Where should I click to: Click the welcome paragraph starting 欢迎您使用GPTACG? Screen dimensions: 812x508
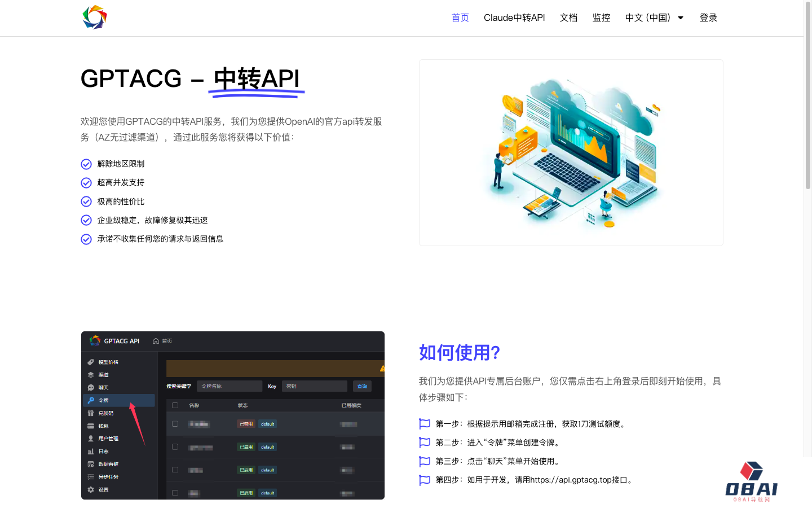[x=232, y=129]
